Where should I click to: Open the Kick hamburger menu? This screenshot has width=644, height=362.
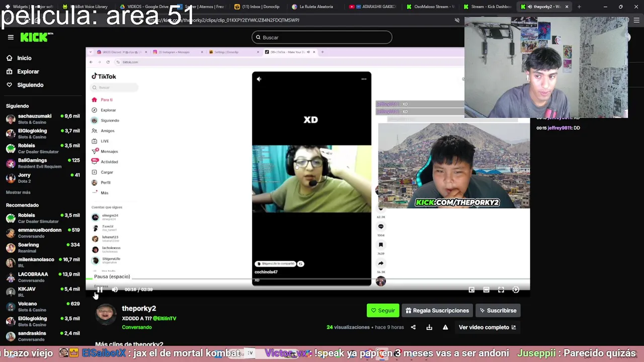pyautogui.click(x=11, y=37)
